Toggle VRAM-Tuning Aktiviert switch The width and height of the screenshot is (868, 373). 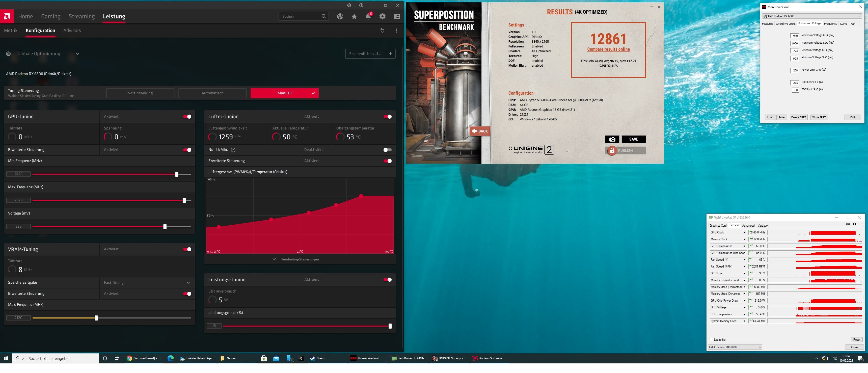click(x=187, y=249)
